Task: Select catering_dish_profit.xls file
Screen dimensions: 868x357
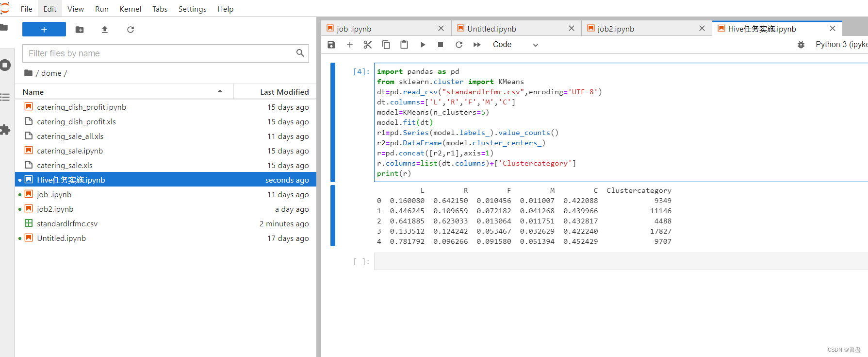Action: 165,121
